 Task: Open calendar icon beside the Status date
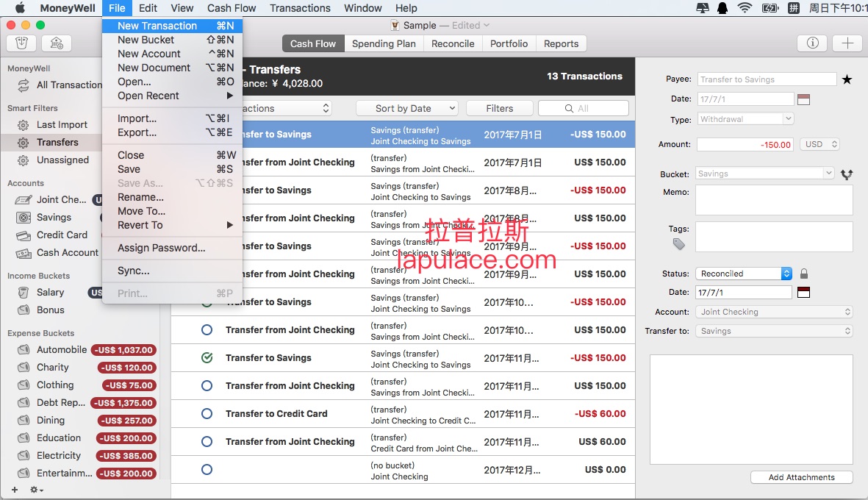(x=804, y=293)
